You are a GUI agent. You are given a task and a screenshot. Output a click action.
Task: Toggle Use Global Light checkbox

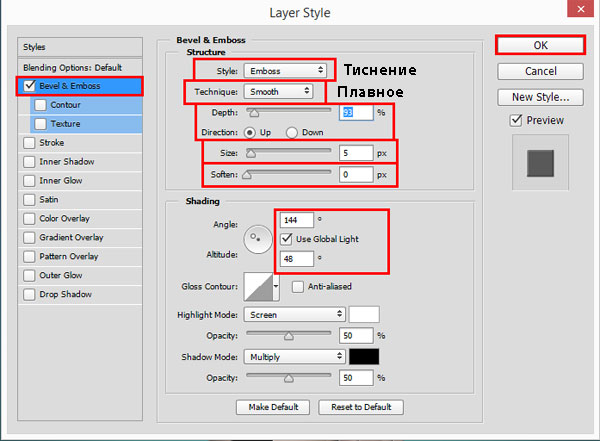(x=286, y=239)
